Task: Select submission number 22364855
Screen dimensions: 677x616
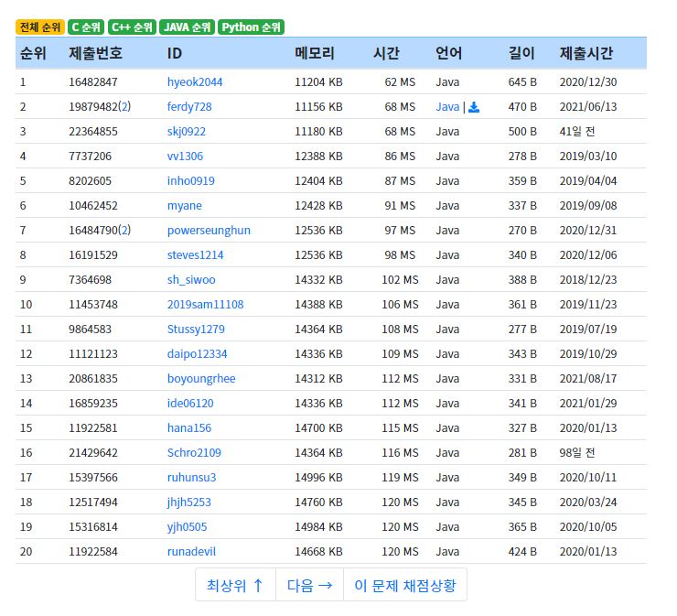Action: click(x=92, y=131)
